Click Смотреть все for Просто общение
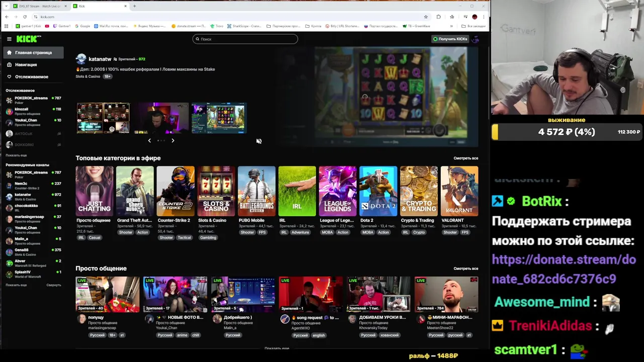This screenshot has width=644, height=362. (x=466, y=268)
